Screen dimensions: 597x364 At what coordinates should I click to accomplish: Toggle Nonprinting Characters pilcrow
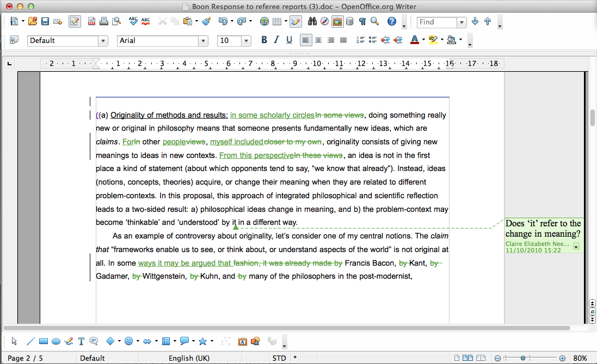[x=362, y=21]
